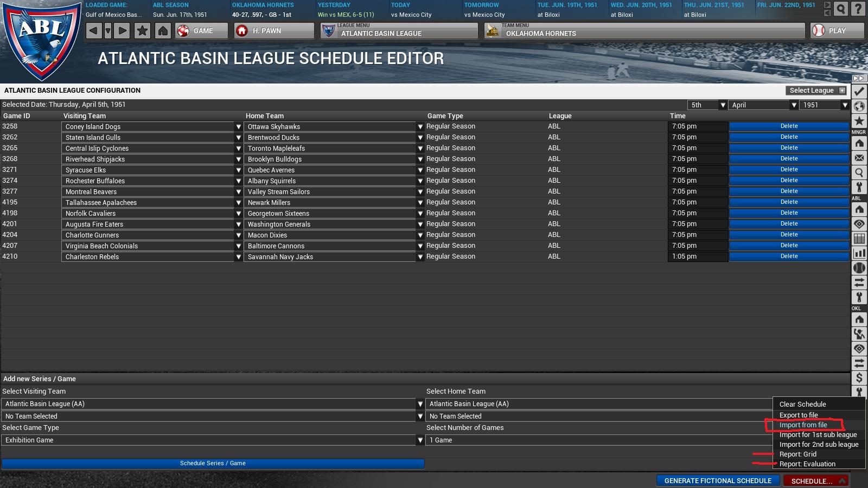Open Exhibition Game type dropdown
The height and width of the screenshot is (488, 868).
pyautogui.click(x=213, y=440)
